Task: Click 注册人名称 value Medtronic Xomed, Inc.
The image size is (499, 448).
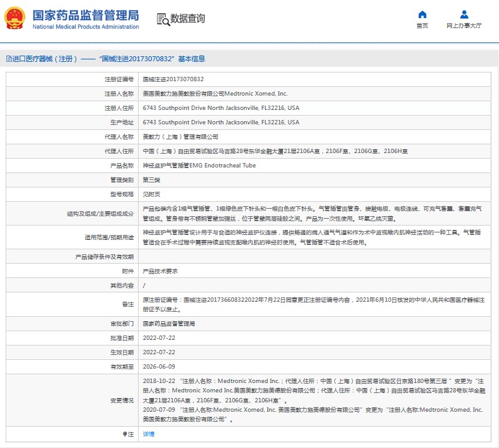Action: tap(215, 94)
